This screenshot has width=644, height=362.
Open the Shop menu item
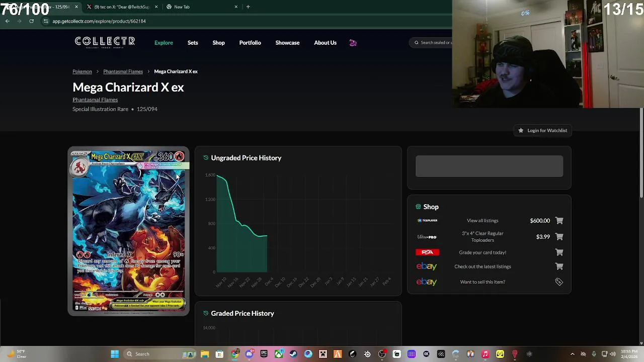(218, 43)
